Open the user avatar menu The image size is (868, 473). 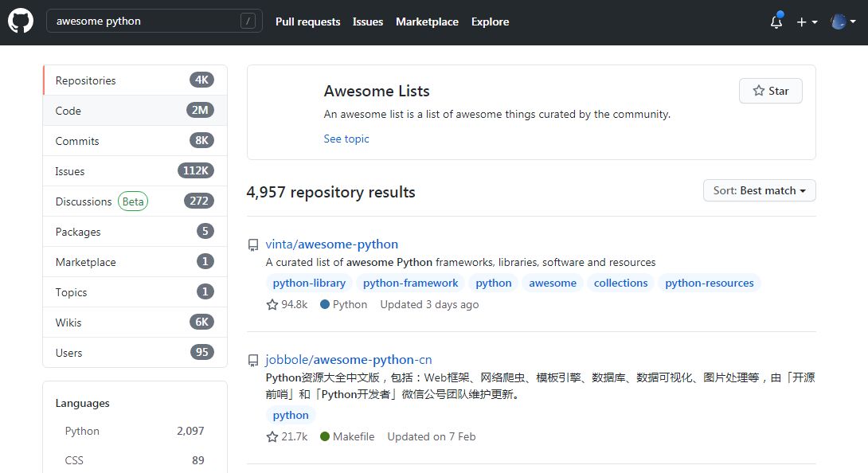click(843, 21)
